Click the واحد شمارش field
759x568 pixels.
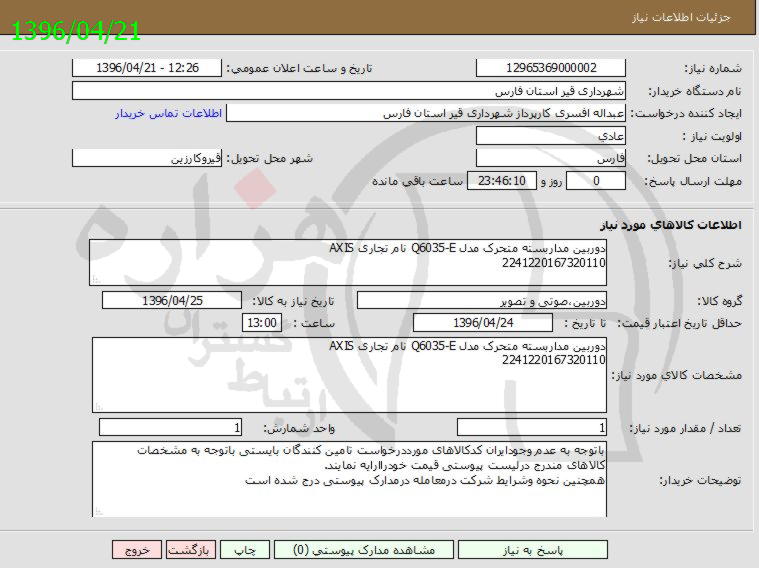tap(170, 427)
